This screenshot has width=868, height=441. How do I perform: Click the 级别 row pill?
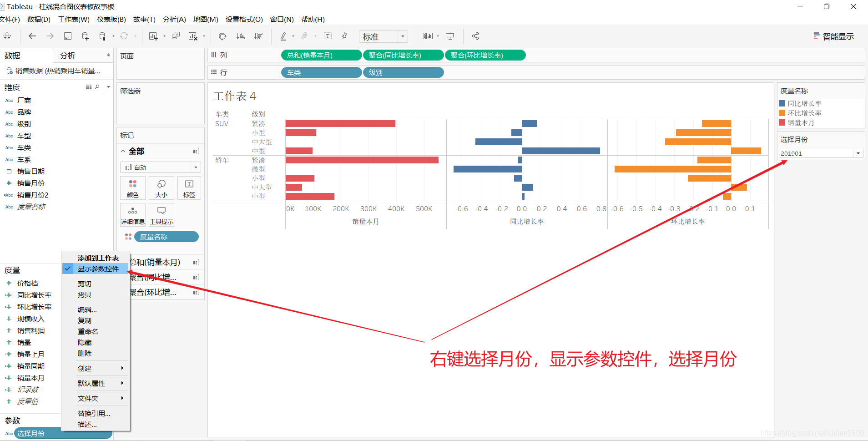tap(403, 72)
